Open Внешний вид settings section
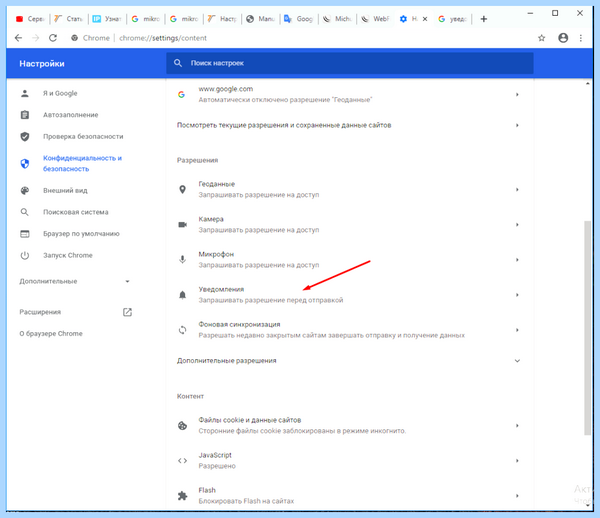Viewport: 600px width, 518px height. [65, 191]
